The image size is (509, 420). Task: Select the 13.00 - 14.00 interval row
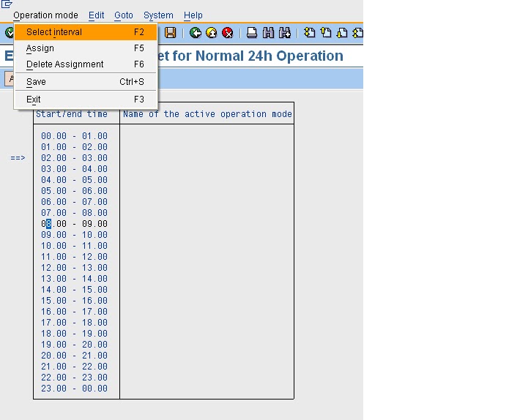coord(75,279)
